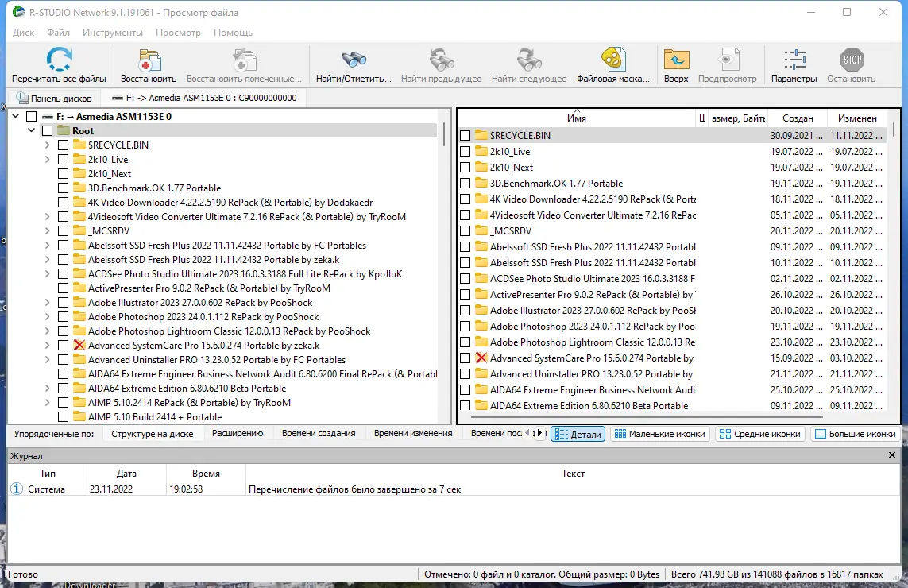Switch to Disk Panel (Панель дисков) tab

click(x=53, y=98)
